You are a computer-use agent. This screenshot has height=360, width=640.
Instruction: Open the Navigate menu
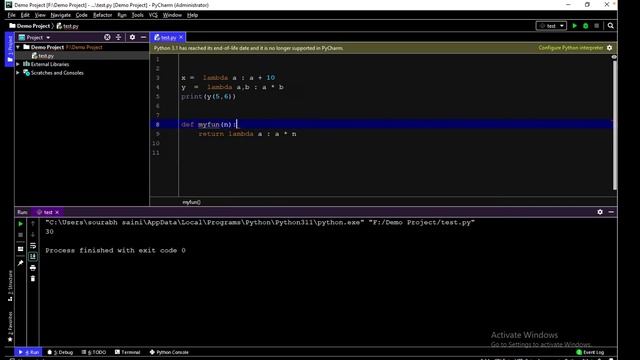pos(61,15)
